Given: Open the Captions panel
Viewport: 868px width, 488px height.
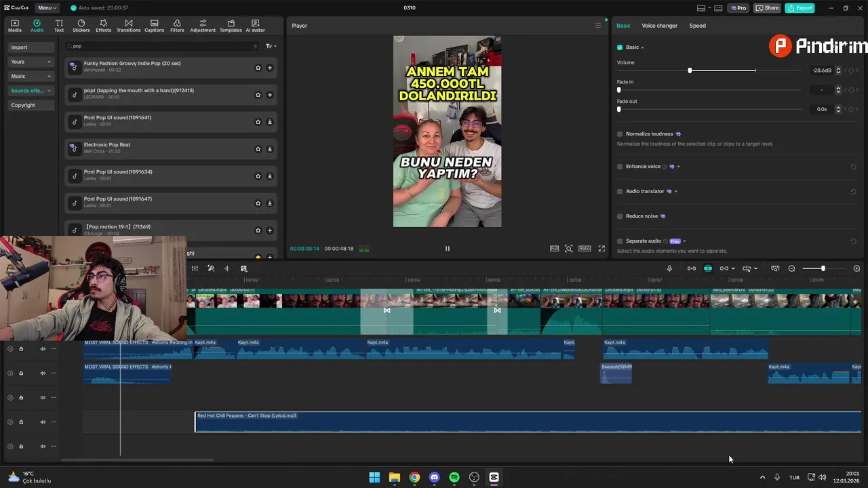Looking at the screenshot, I should pyautogui.click(x=154, y=26).
